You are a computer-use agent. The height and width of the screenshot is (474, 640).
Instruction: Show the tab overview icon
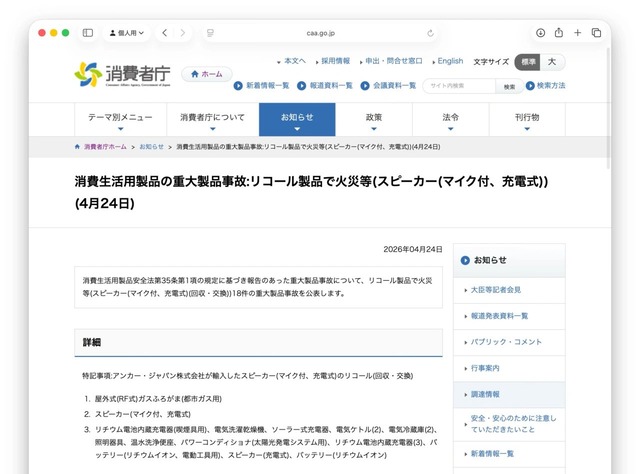[596, 33]
